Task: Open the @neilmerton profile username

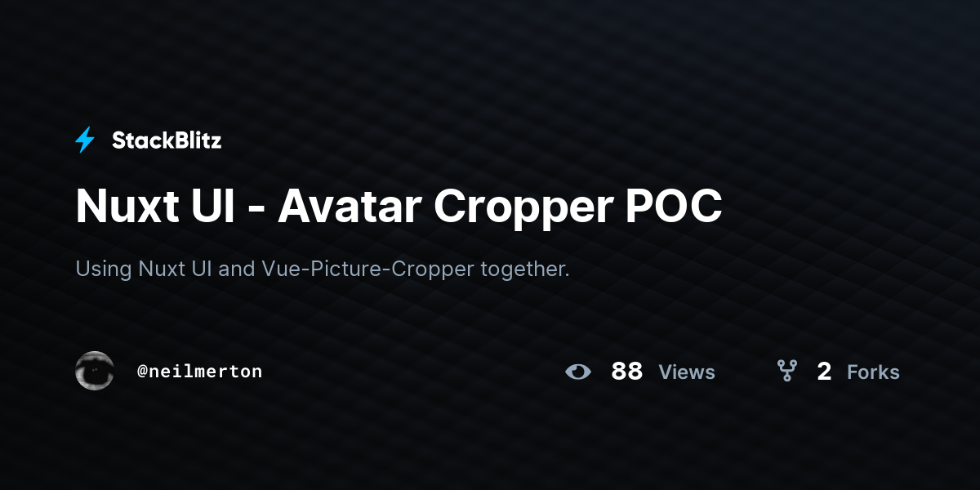Action: (x=200, y=372)
